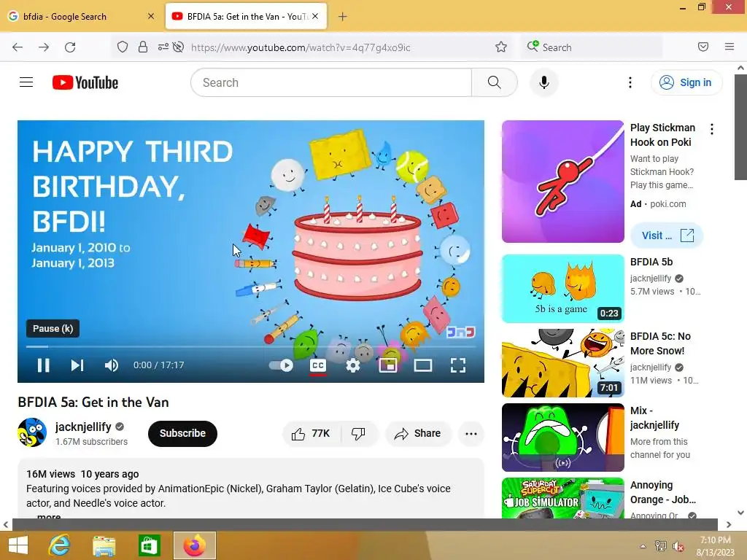The width and height of the screenshot is (747, 560).
Task: Open Annoying Orange Job Simulator video
Action: 562,498
